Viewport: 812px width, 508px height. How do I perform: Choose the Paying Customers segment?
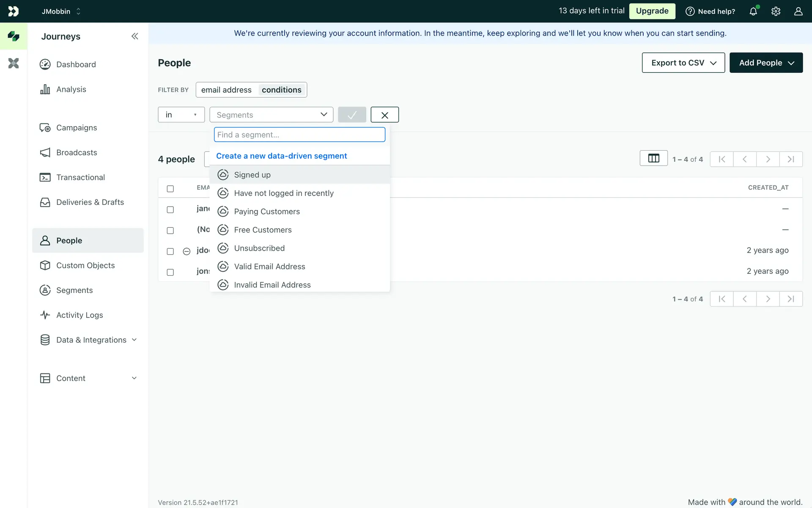267,212
